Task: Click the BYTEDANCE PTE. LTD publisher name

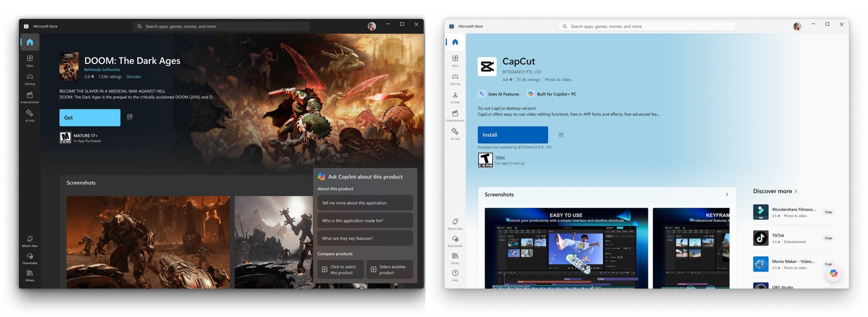Action: click(522, 72)
